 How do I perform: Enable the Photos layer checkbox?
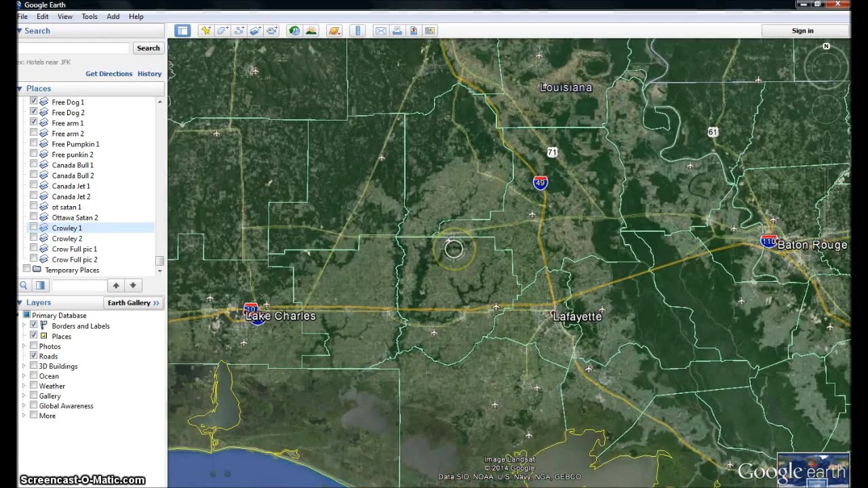tap(34, 346)
